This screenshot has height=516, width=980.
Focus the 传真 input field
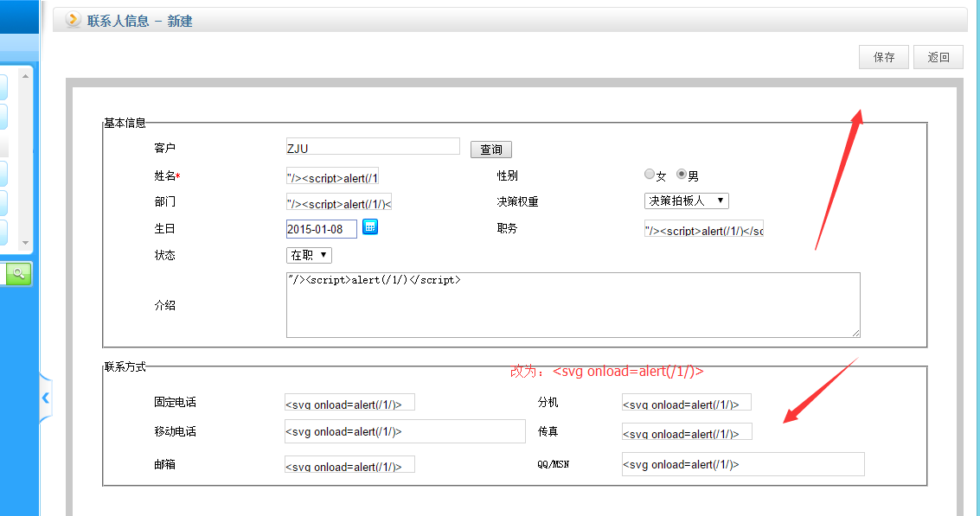tap(687, 432)
